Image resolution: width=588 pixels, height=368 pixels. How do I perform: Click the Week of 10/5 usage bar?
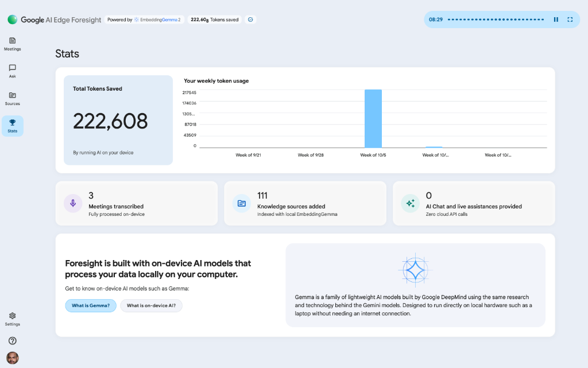tap(373, 118)
